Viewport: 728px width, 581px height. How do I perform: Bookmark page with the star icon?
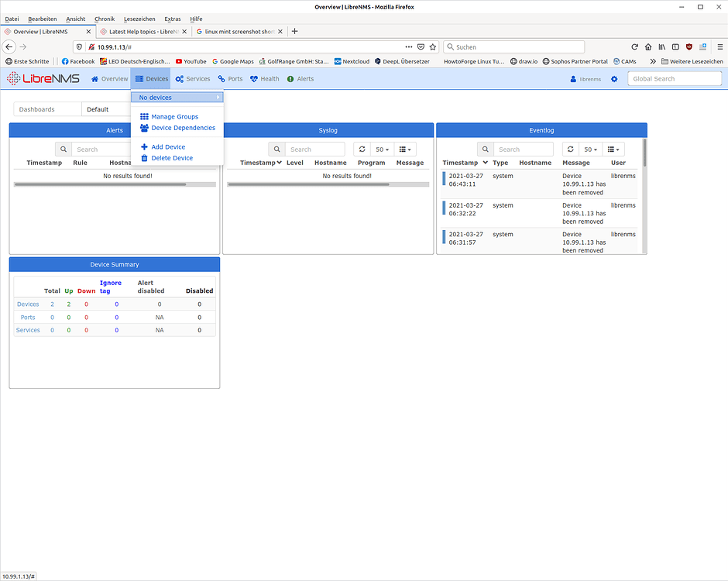[x=432, y=46]
